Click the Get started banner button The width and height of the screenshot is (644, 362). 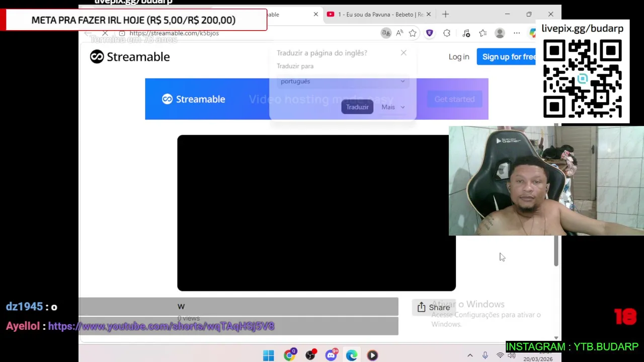(454, 99)
